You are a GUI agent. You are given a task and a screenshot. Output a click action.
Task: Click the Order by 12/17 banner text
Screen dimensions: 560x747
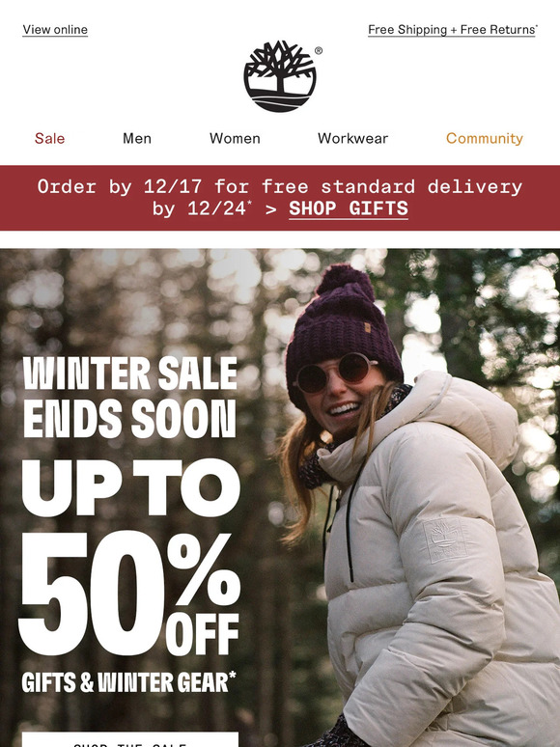pos(280,187)
